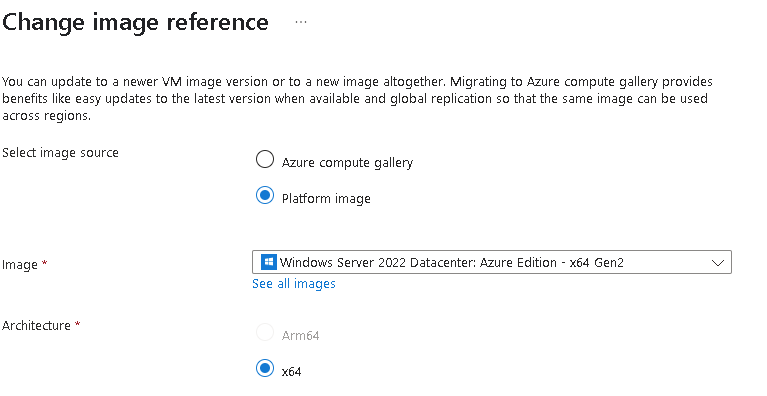Select the Platform image radio button

(x=265, y=196)
